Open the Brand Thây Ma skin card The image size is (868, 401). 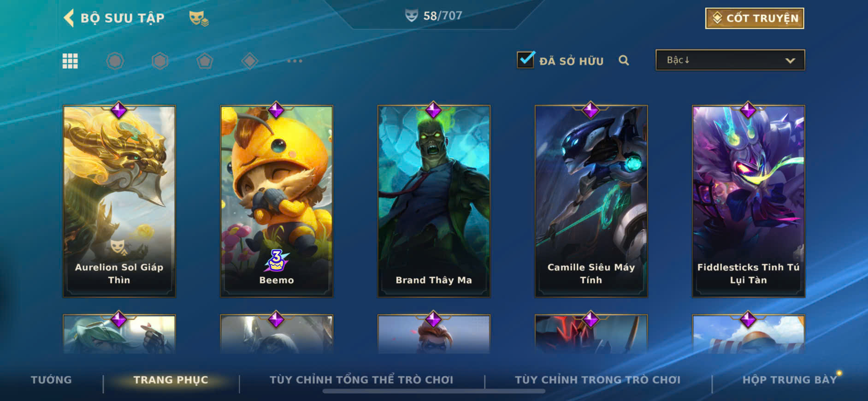(434, 201)
